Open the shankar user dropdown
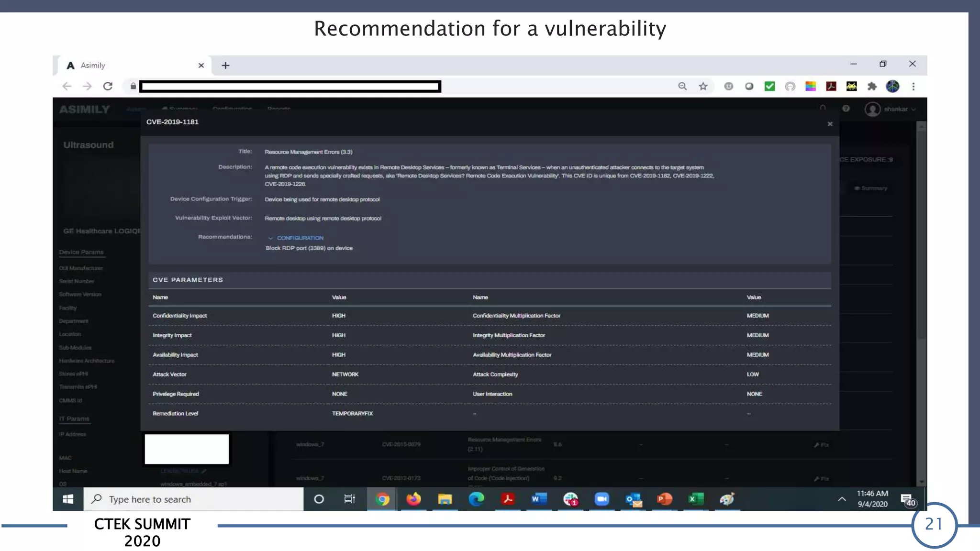The width and height of the screenshot is (980, 551). pyautogui.click(x=891, y=109)
